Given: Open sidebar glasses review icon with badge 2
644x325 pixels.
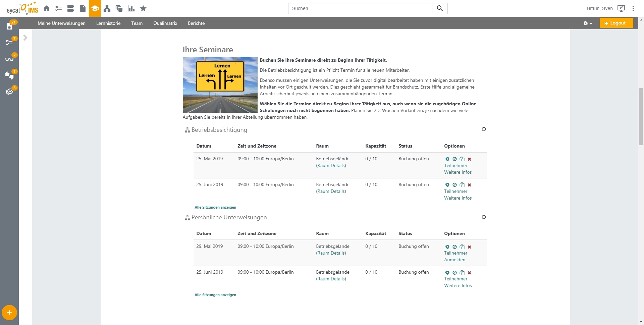Looking at the screenshot, I should point(9,59).
